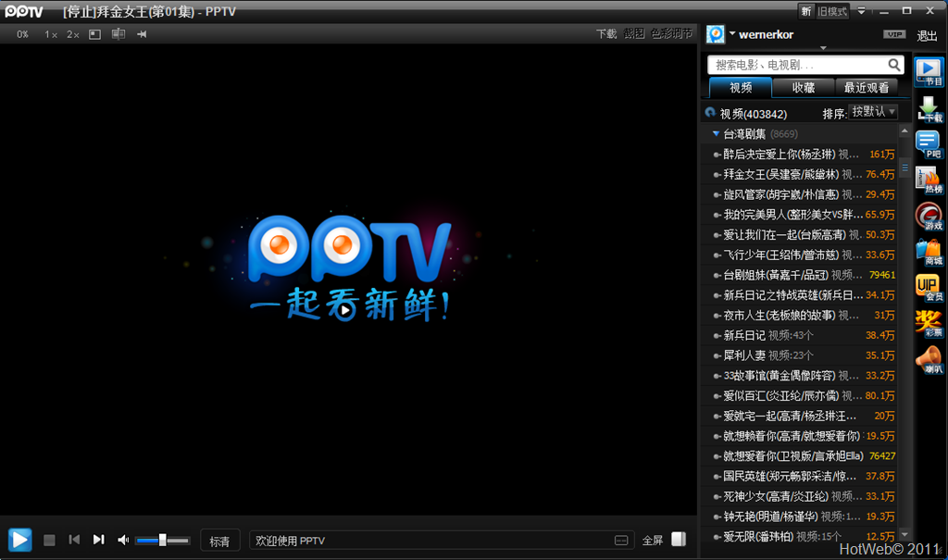Refresh the video list icon
Image resolution: width=948 pixels, height=560 pixels.
[710, 113]
